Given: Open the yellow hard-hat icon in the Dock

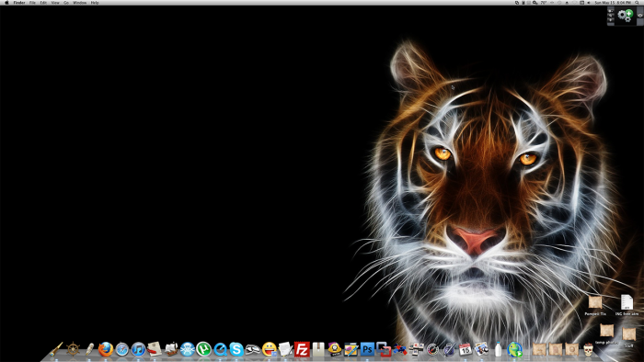Looking at the screenshot, I should pos(335,349).
